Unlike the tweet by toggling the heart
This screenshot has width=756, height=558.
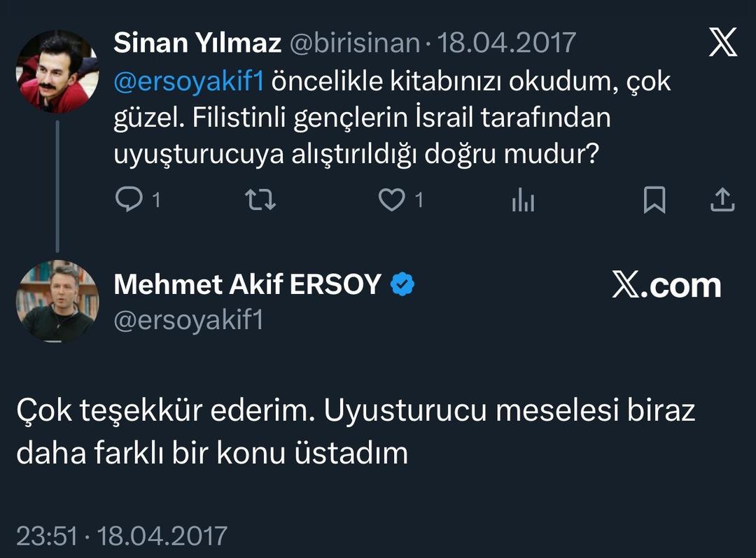coord(392,200)
